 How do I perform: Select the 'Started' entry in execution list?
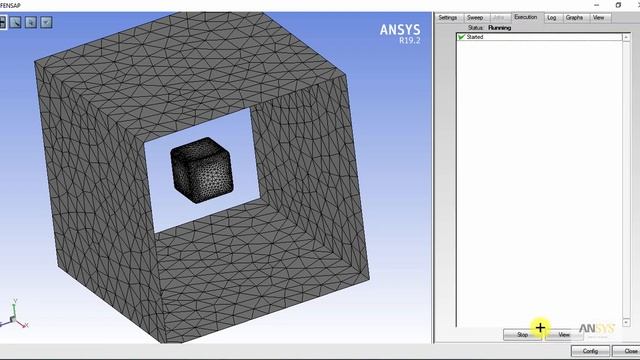[x=539, y=37]
